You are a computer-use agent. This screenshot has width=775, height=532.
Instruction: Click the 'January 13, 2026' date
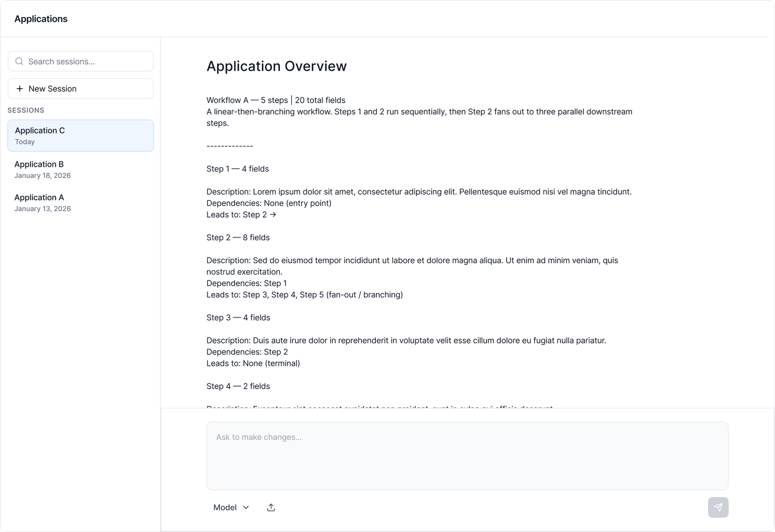click(43, 209)
